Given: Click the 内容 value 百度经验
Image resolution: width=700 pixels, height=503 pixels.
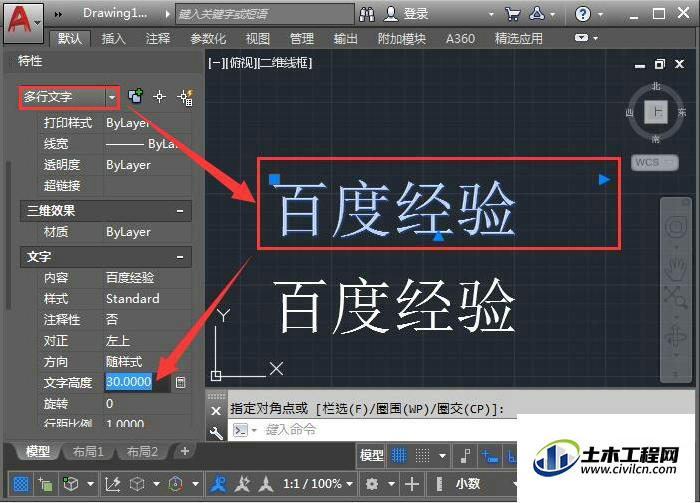Looking at the screenshot, I should click(x=130, y=278).
